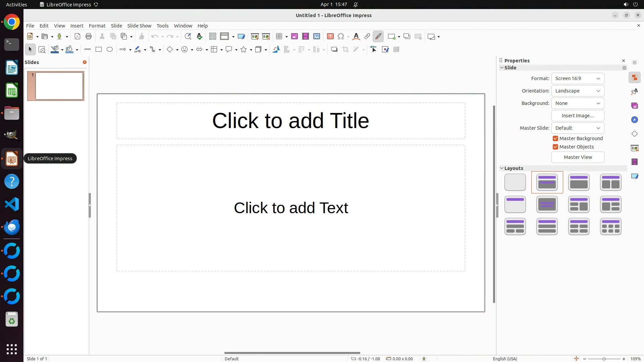Click the zoom slider in status bar
The width and height of the screenshot is (644, 362).
[604, 359]
